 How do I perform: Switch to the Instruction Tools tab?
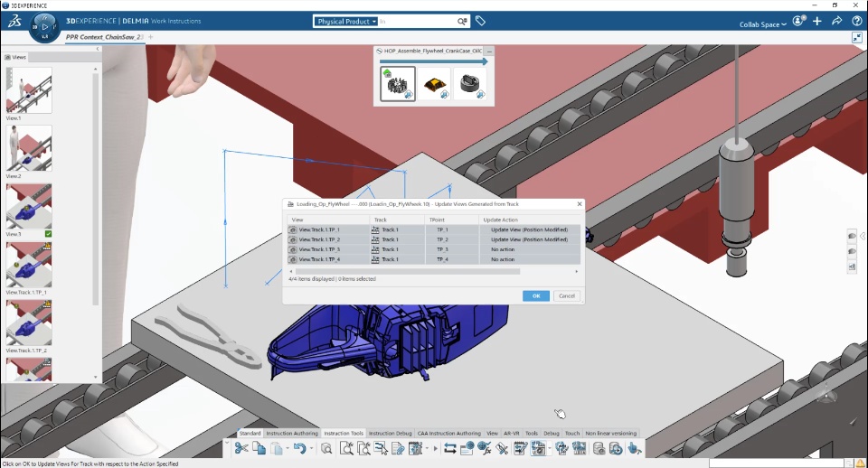pyautogui.click(x=344, y=433)
